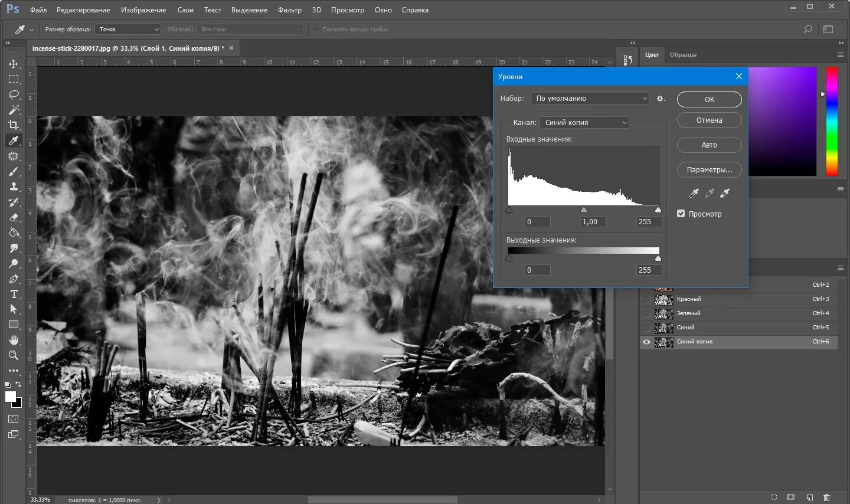Delete channel using the trash icon
The height and width of the screenshot is (504, 850).
tap(826, 498)
